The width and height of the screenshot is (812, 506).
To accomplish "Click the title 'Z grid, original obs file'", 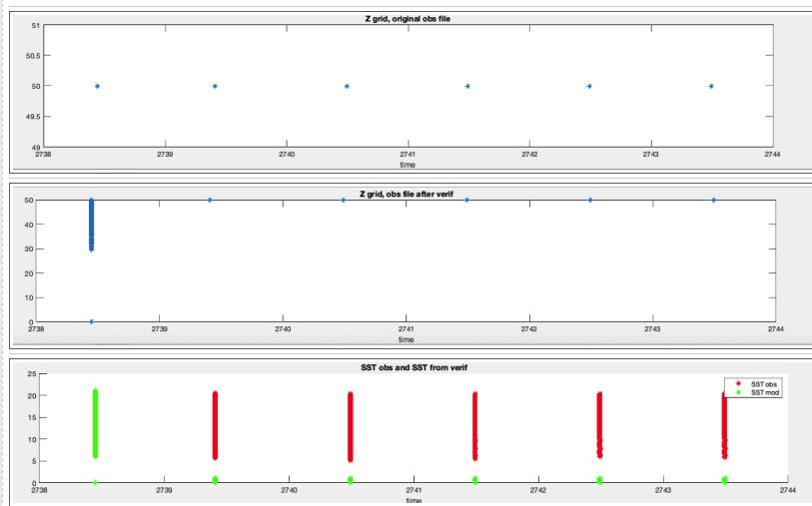I will (x=406, y=19).
